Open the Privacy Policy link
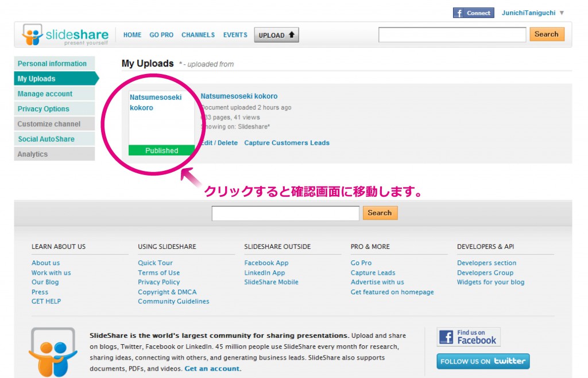588x378 pixels. 158,282
